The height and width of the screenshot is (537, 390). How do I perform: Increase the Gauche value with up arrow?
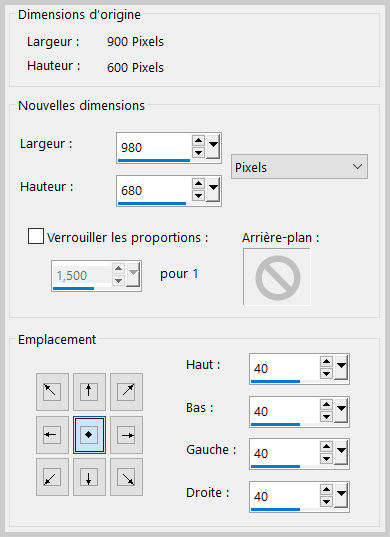pos(326,446)
